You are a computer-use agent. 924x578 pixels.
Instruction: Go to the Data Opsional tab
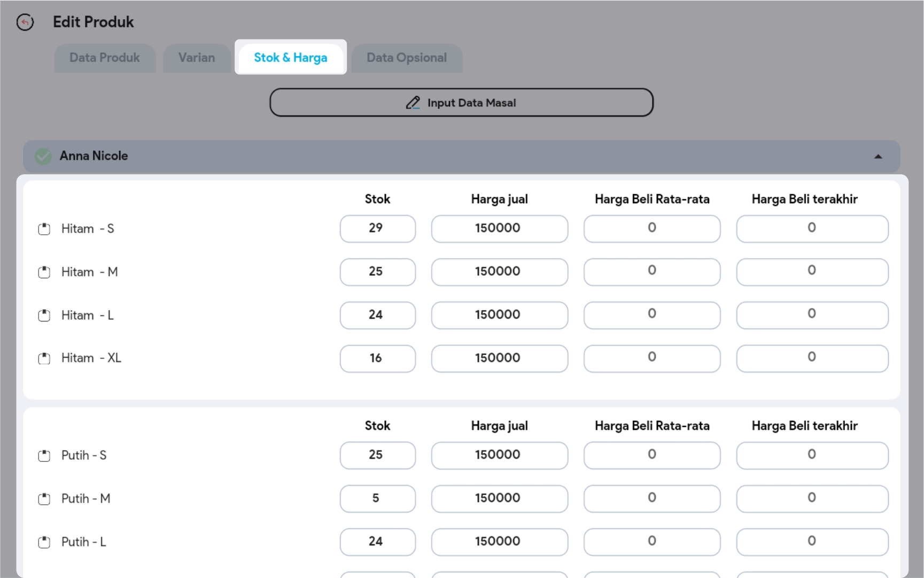(406, 58)
